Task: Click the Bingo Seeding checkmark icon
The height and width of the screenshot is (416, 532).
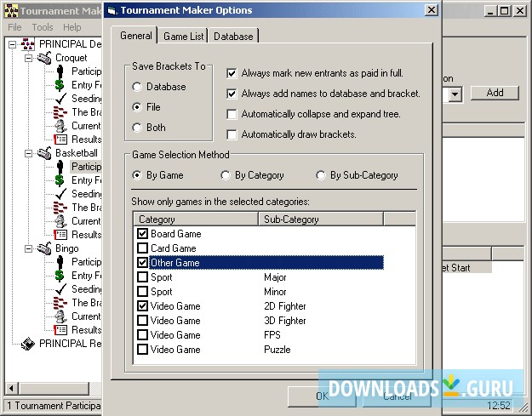Action: pos(60,289)
